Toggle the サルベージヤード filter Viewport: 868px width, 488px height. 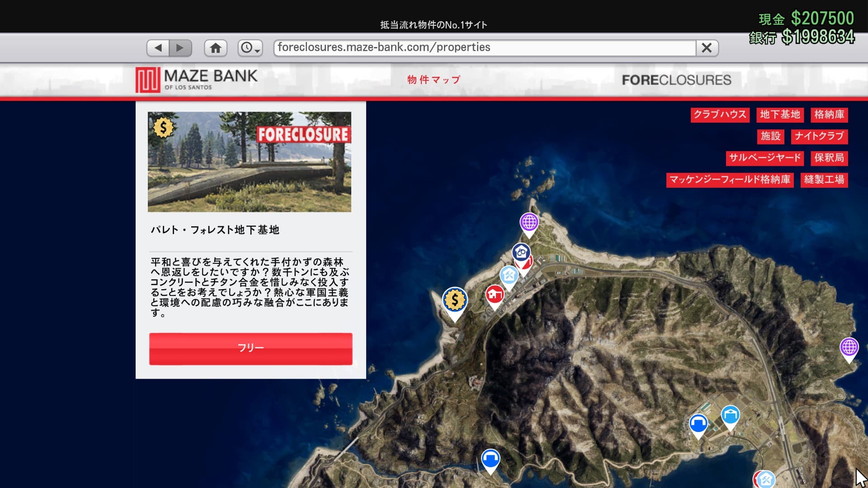[x=765, y=158]
